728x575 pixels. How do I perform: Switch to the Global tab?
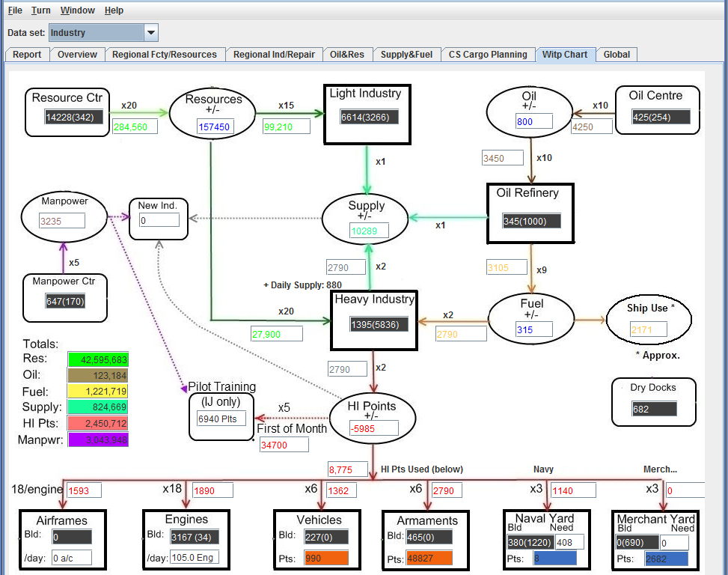[x=617, y=55]
